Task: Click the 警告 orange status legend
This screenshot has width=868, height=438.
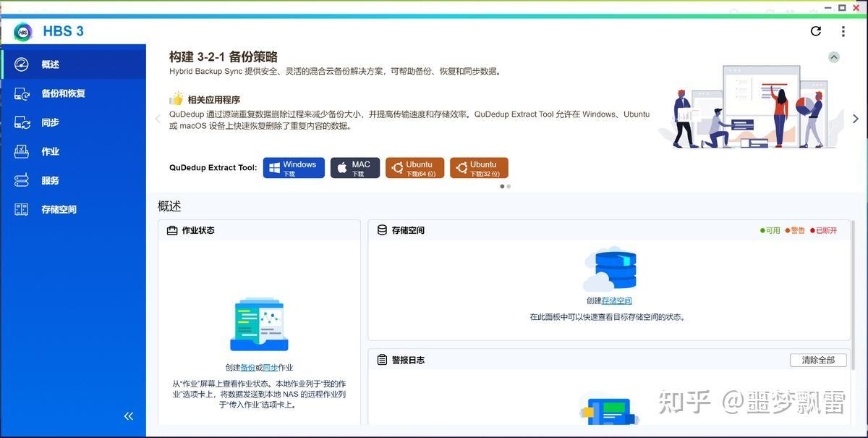Action: point(795,230)
